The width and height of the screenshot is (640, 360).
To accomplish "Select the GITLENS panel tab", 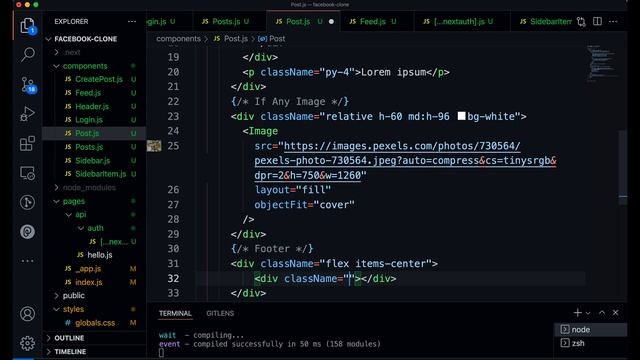I will (x=220, y=313).
